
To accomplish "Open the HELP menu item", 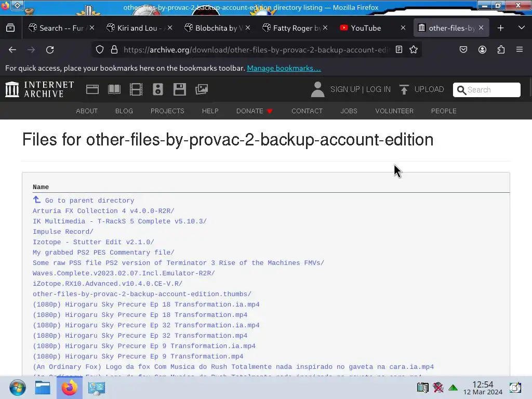I will tap(210, 111).
